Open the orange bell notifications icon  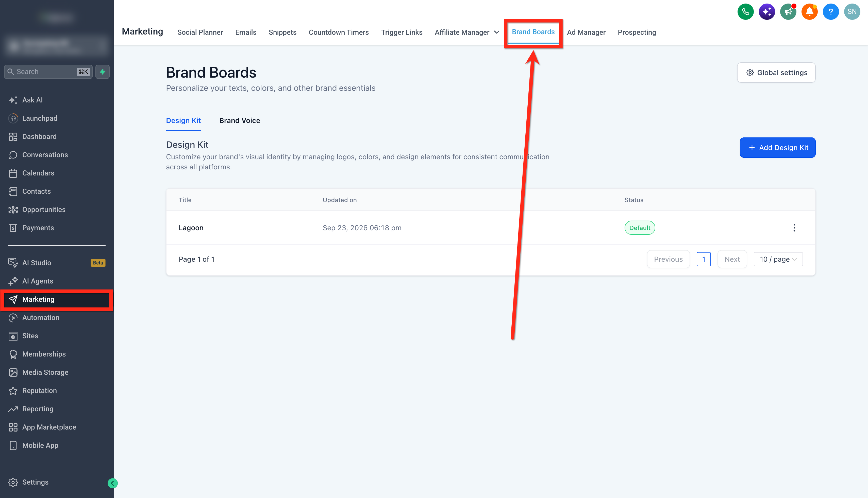pos(809,12)
